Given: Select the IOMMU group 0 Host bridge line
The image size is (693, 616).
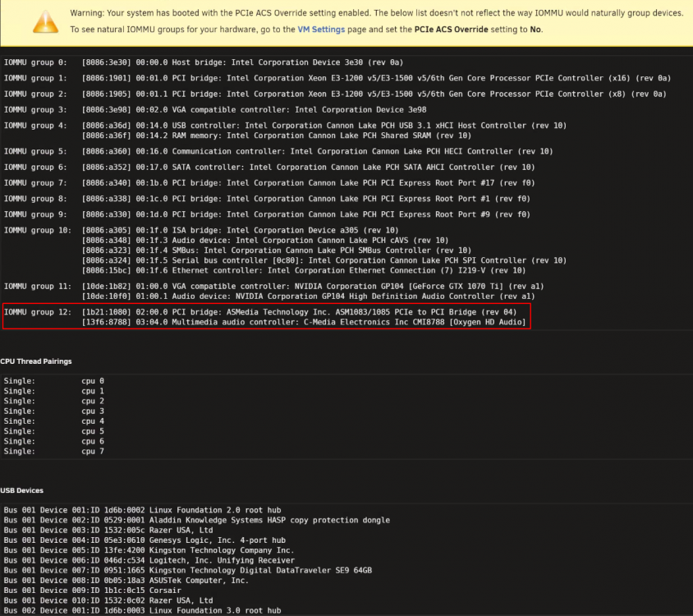Looking at the screenshot, I should pos(204,62).
